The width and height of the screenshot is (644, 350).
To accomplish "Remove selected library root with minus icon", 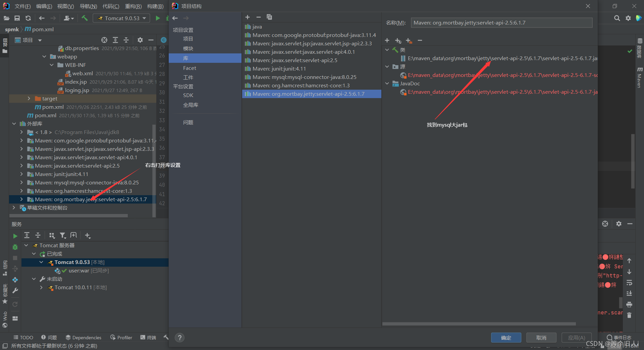I will (420, 40).
